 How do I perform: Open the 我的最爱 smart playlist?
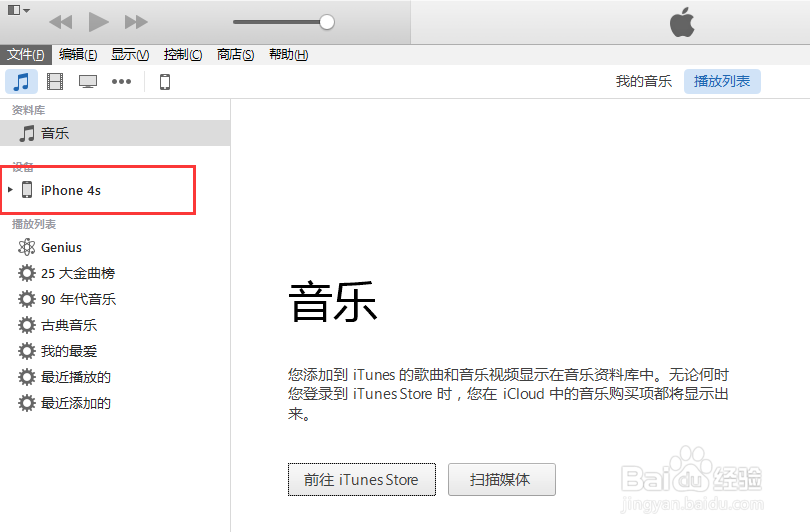click(x=69, y=351)
